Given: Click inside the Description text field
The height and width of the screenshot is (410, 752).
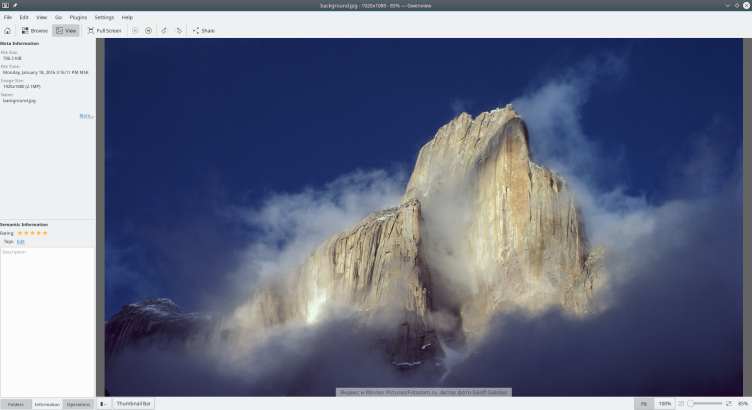Looking at the screenshot, I should (47, 320).
